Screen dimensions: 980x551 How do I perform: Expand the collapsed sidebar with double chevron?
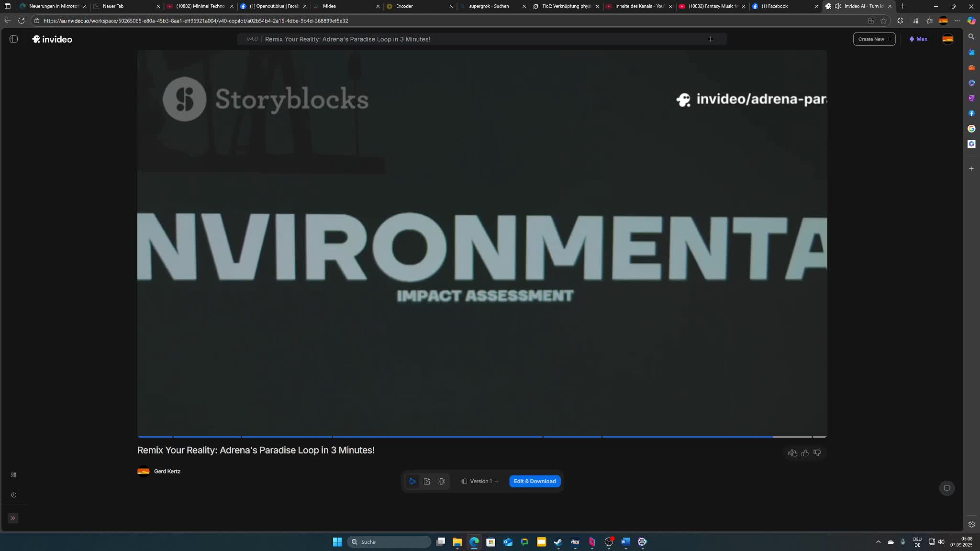(x=13, y=518)
